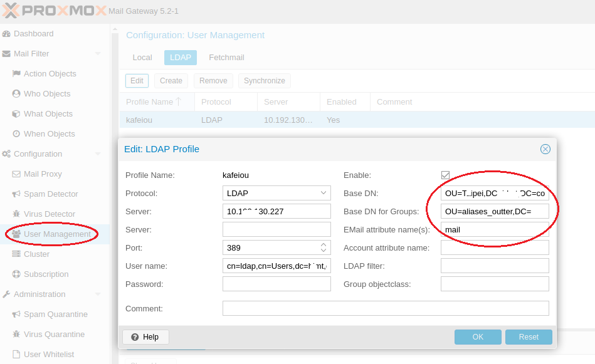Switch to the Fetchmail tab
Screen dimensions: 595x364
[x=226, y=58]
